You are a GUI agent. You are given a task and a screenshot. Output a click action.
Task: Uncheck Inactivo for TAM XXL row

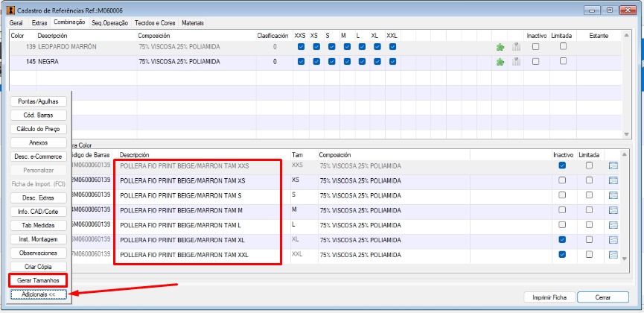pos(562,254)
